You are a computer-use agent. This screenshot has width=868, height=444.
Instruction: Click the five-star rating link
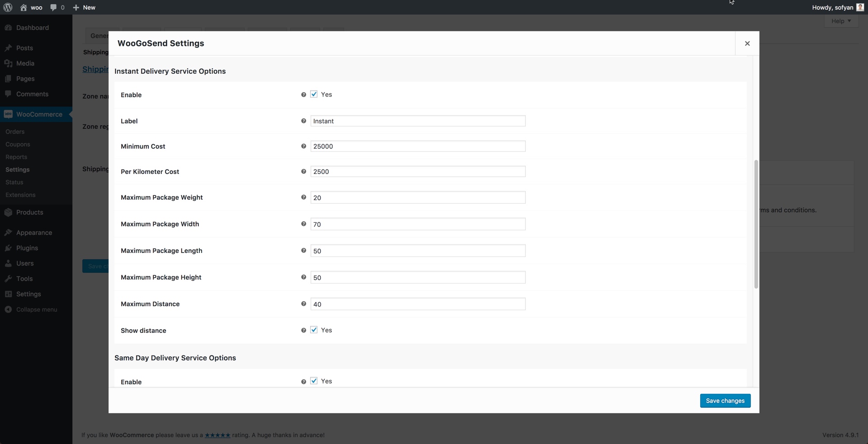[x=217, y=435]
